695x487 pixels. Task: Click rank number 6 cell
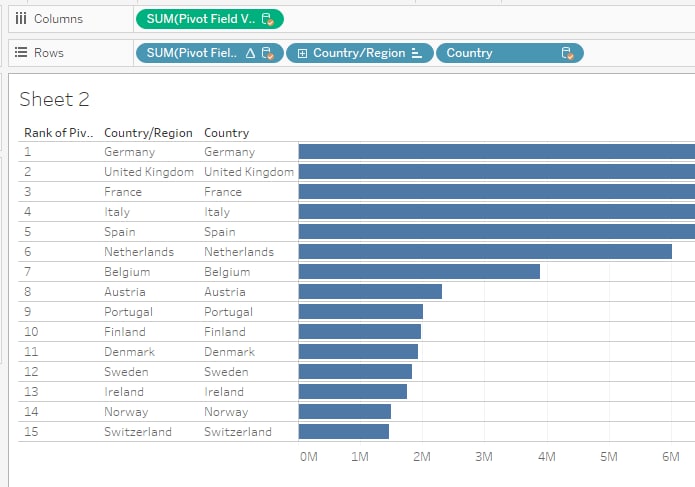27,252
